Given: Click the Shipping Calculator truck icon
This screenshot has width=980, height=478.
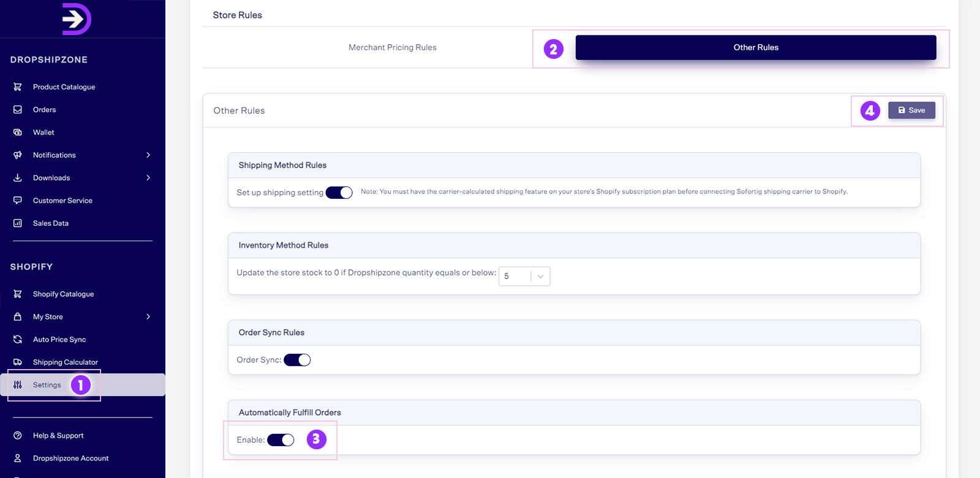Looking at the screenshot, I should (18, 362).
